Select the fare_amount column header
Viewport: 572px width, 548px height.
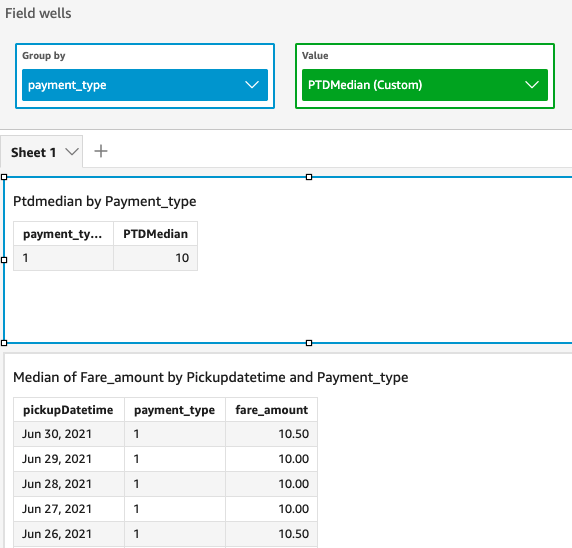(271, 410)
